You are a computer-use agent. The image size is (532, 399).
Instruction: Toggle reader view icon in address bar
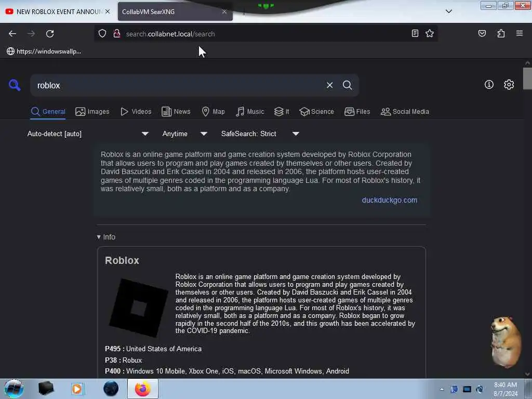pos(415,33)
